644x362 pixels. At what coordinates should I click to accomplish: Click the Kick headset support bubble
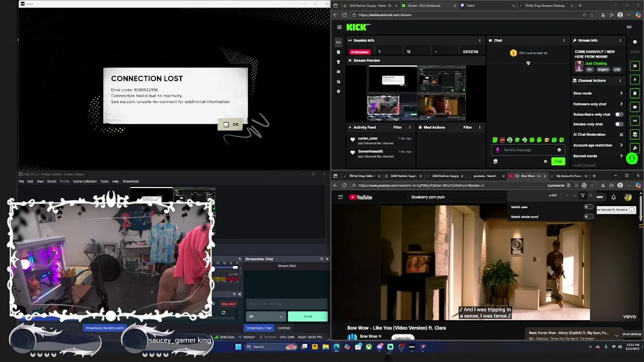tap(632, 159)
